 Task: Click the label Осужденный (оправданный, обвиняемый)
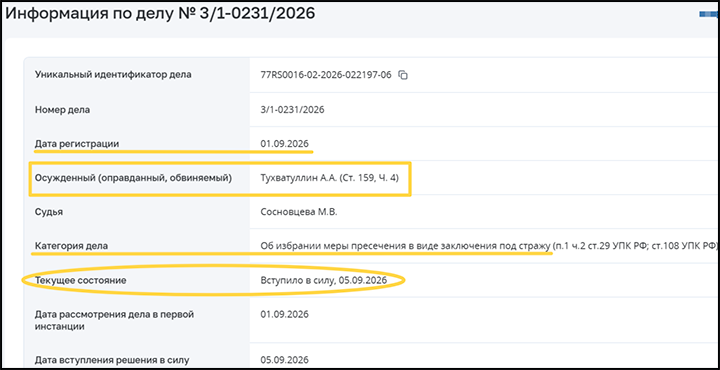(133, 178)
